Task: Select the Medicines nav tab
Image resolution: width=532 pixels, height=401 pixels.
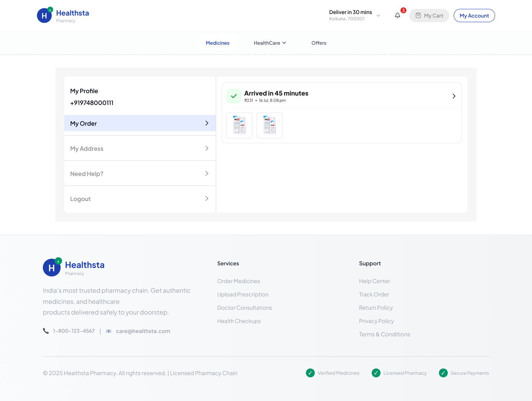Action: [x=218, y=43]
